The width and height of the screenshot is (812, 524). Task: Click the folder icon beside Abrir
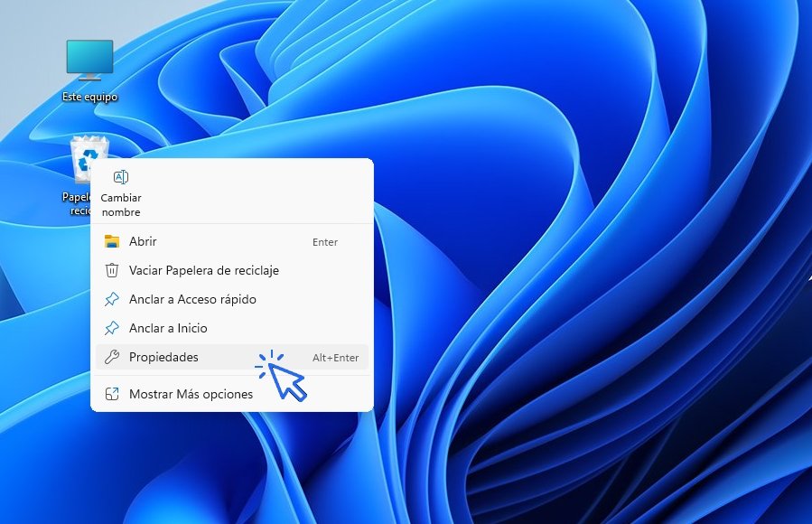(112, 241)
